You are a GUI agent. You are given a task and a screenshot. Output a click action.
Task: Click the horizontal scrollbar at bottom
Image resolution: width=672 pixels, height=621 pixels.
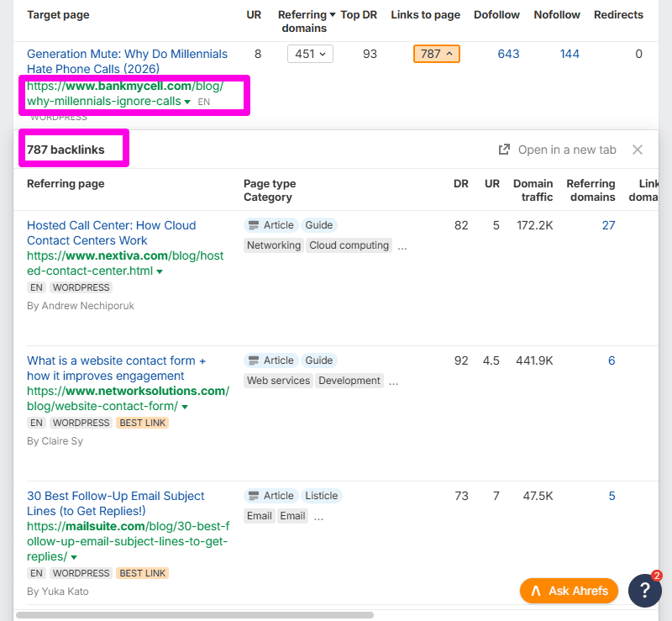click(195, 615)
